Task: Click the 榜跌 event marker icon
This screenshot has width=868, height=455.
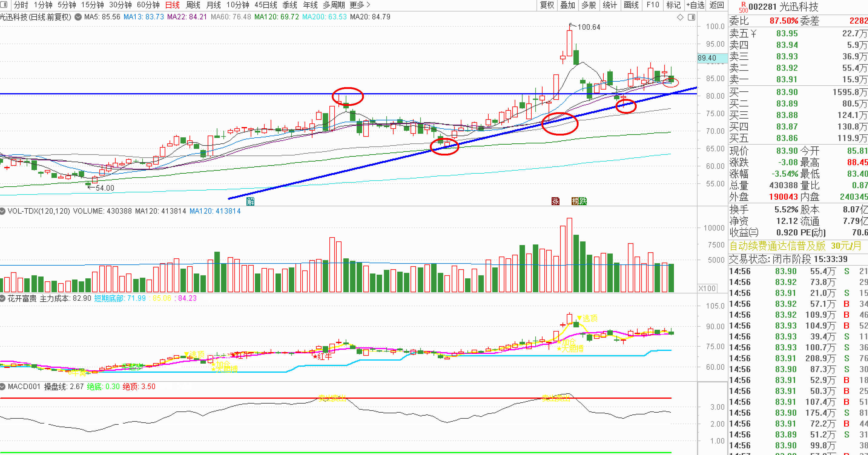Action: pyautogui.click(x=579, y=201)
